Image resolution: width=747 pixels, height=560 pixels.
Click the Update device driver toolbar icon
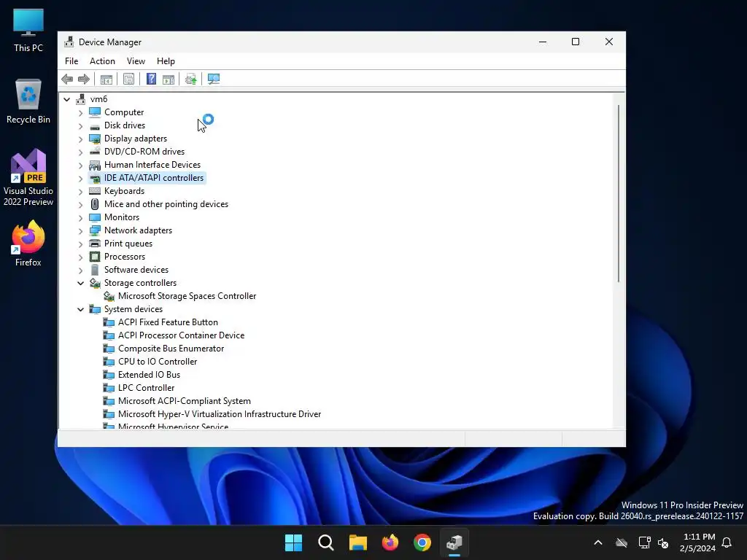[x=190, y=79]
